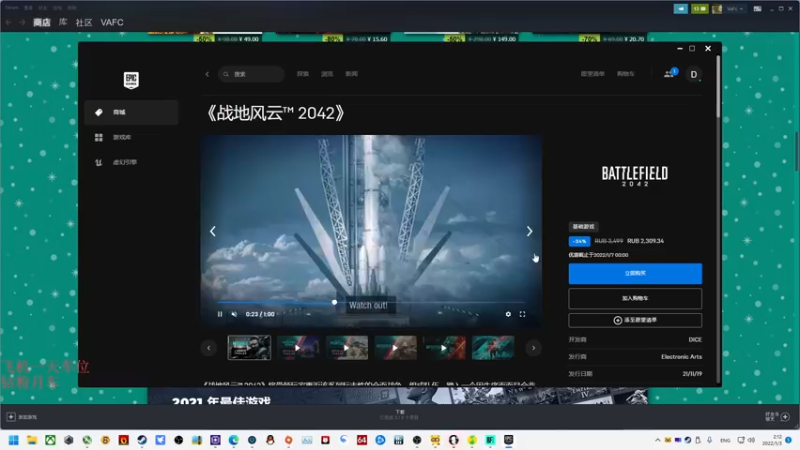Click the Electronic Arts publisher name
Viewport: 800px width, 450px height.
click(x=682, y=357)
